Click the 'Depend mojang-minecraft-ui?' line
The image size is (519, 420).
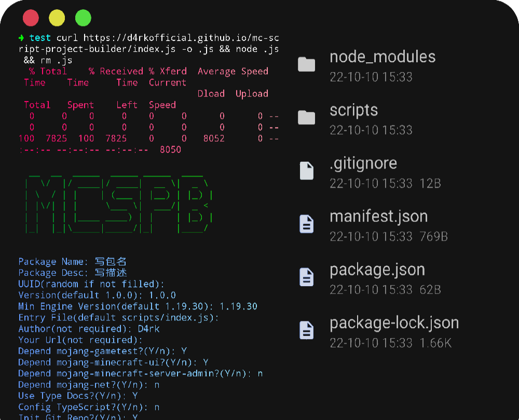pos(113,362)
